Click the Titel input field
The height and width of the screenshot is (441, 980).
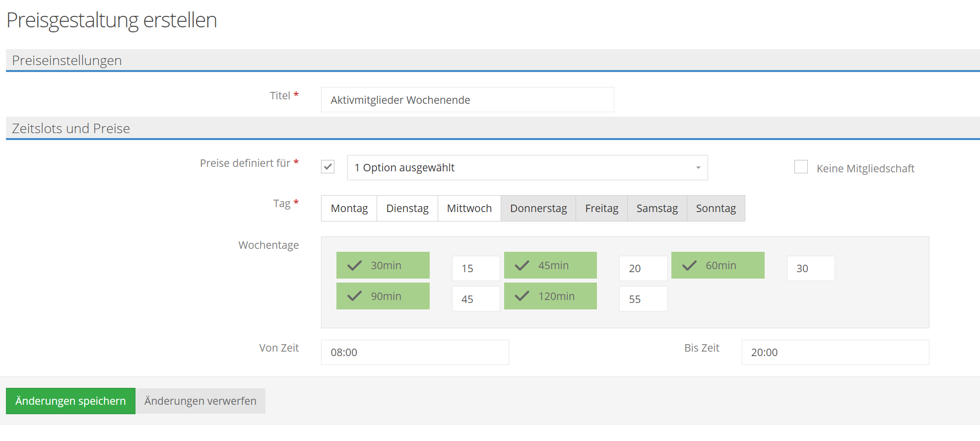click(467, 100)
